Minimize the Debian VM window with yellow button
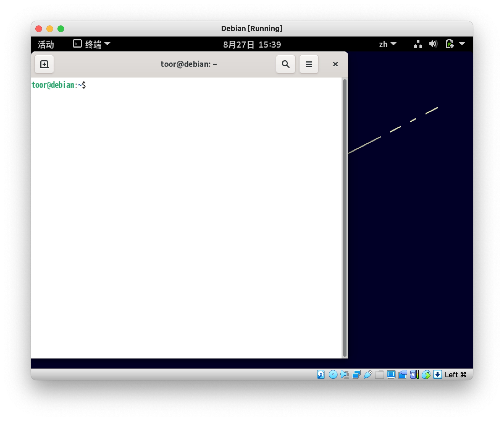 (50, 29)
